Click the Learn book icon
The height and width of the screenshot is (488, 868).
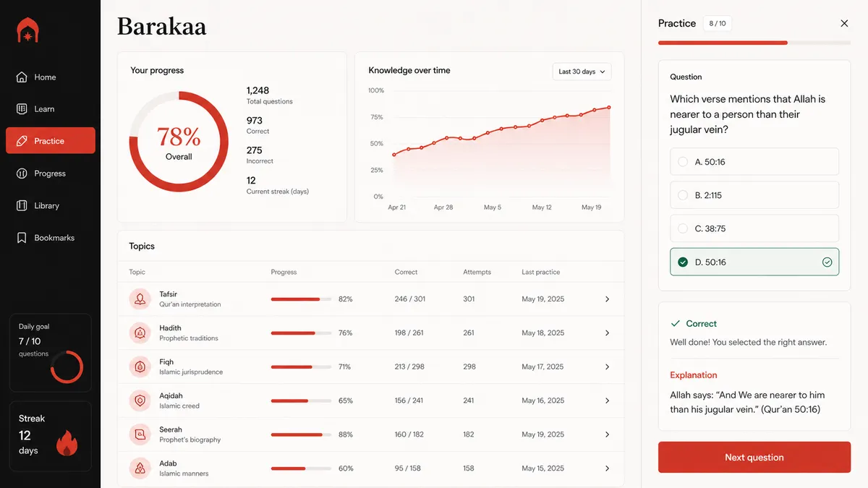pyautogui.click(x=22, y=109)
